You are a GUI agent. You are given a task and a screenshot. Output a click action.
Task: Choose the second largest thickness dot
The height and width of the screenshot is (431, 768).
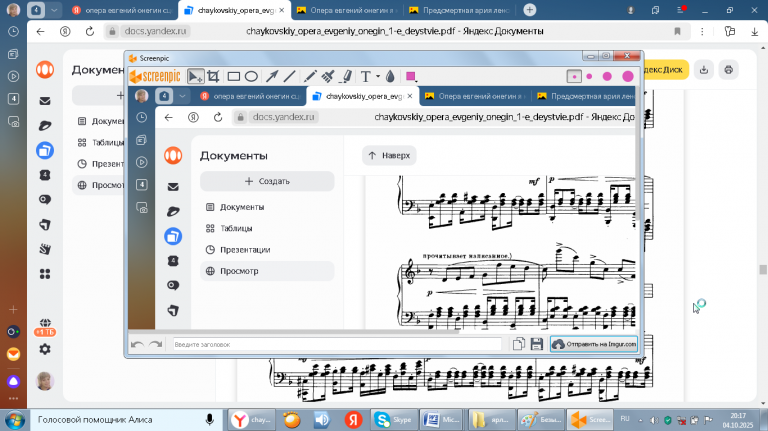[607, 76]
